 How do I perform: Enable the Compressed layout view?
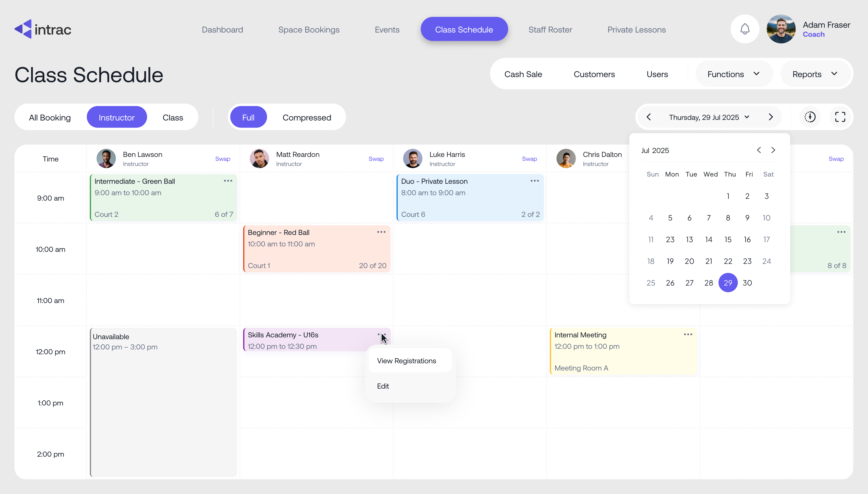[x=307, y=117]
